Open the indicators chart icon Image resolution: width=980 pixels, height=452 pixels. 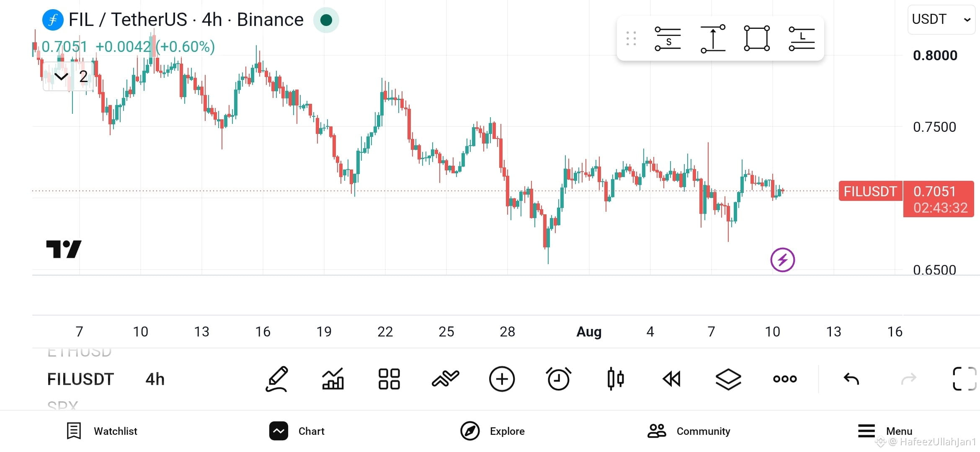333,379
